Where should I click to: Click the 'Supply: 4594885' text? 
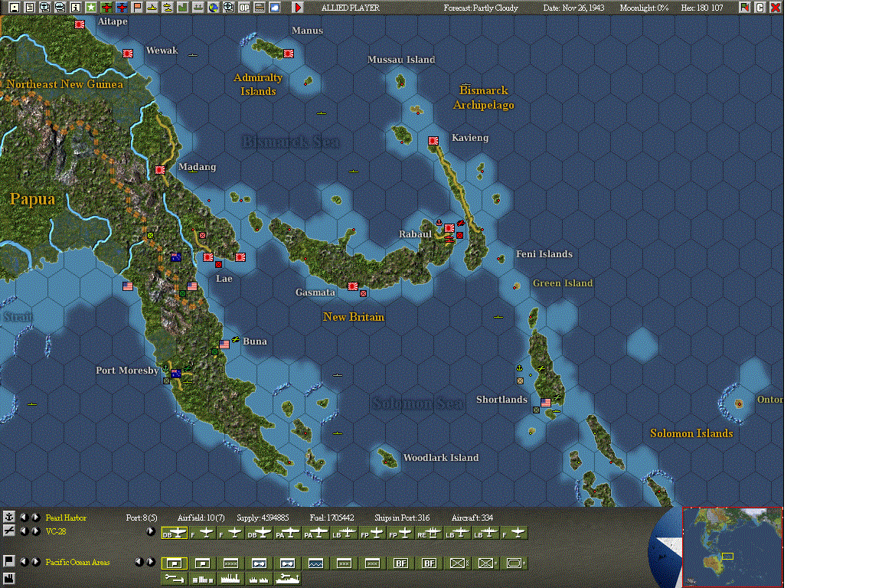(x=263, y=518)
